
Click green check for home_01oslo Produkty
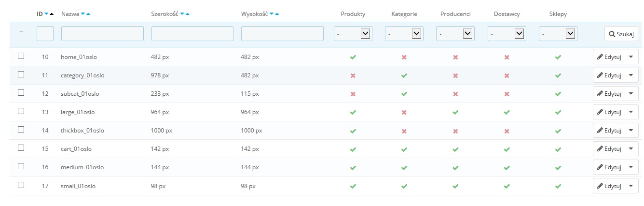point(353,57)
